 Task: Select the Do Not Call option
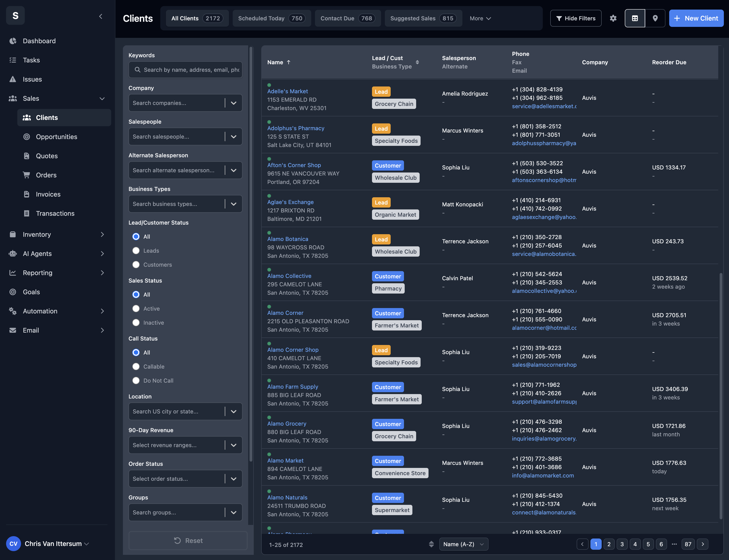click(x=136, y=381)
